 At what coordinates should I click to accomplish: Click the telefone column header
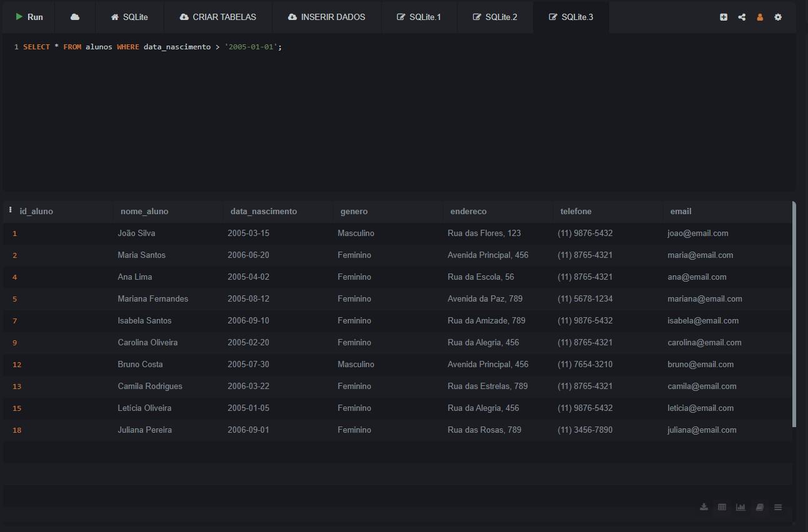tap(576, 212)
